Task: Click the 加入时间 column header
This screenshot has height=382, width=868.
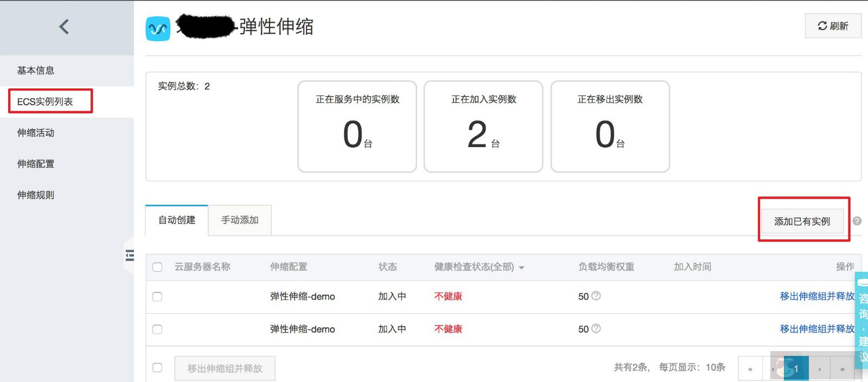Action: click(x=692, y=267)
